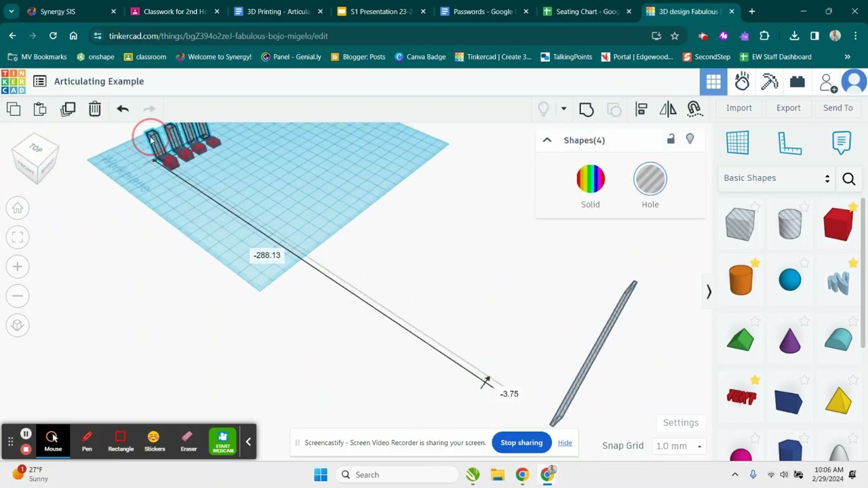
Task: Pick the green Roof shape
Action: pos(741,340)
